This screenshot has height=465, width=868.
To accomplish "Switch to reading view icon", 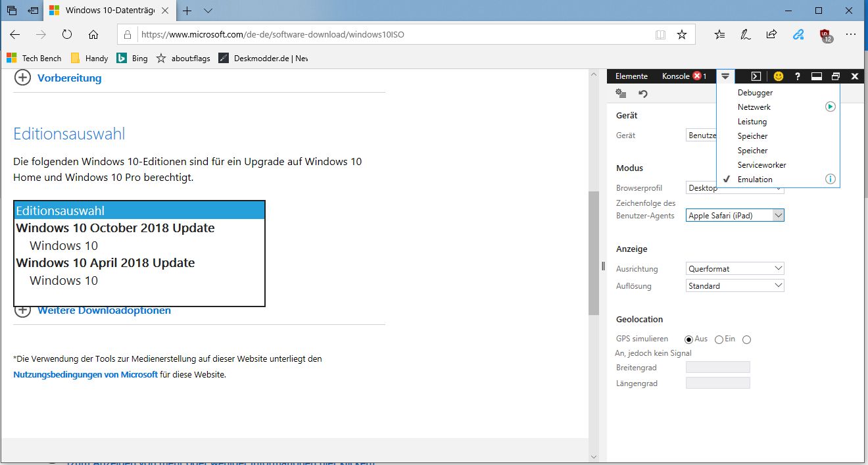I will tap(660, 34).
